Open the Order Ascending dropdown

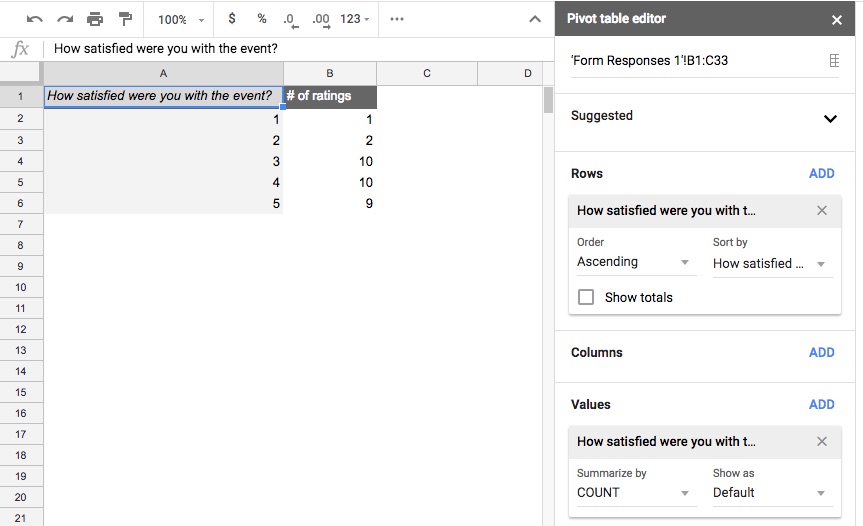633,262
